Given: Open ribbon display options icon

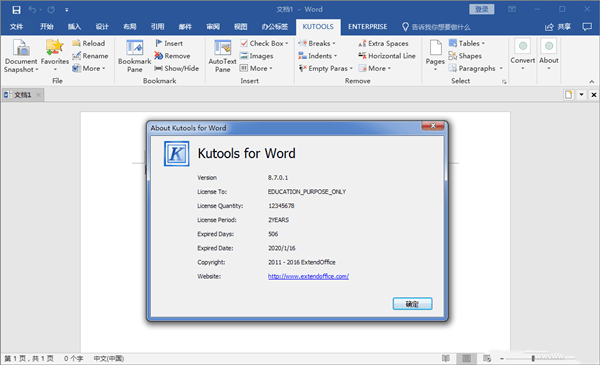Looking at the screenshot, I should point(512,9).
